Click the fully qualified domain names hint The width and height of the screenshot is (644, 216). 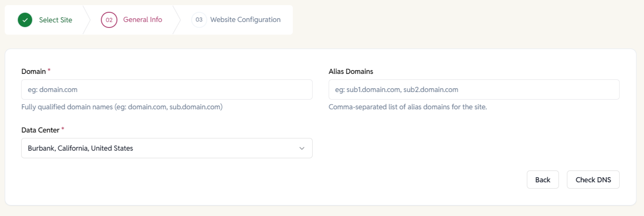122,107
